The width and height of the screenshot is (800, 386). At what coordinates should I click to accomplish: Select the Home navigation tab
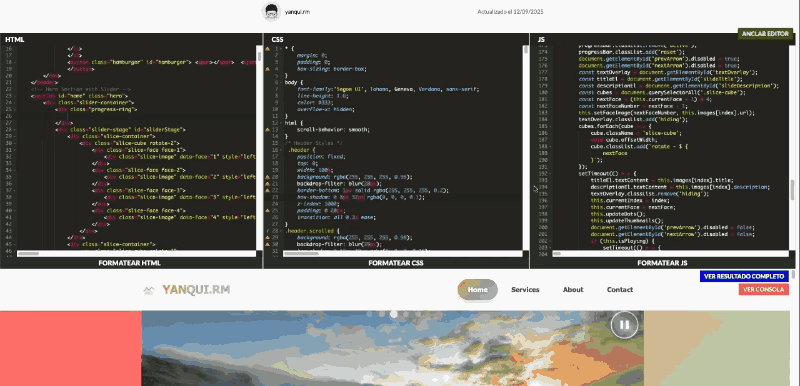tap(477, 290)
